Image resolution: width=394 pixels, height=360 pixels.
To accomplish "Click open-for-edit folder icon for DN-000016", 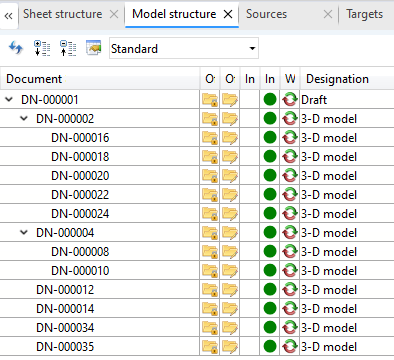I will point(230,138).
